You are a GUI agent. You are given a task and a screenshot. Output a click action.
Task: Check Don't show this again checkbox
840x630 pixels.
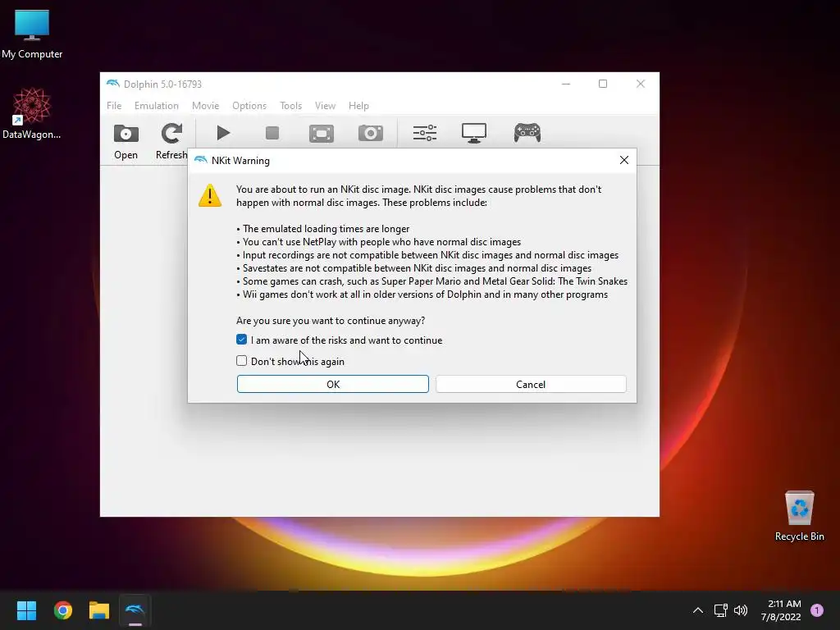242,361
